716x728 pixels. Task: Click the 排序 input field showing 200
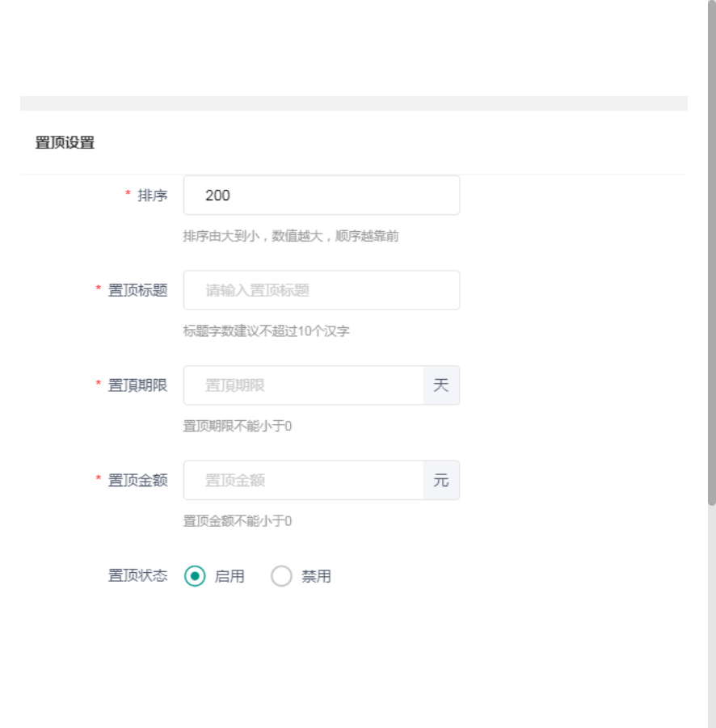pyautogui.click(x=322, y=195)
